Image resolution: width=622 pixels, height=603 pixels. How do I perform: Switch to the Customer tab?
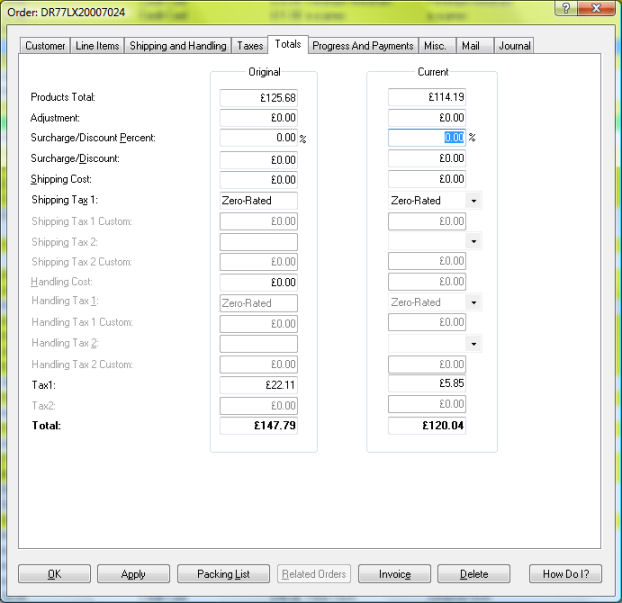(x=45, y=46)
